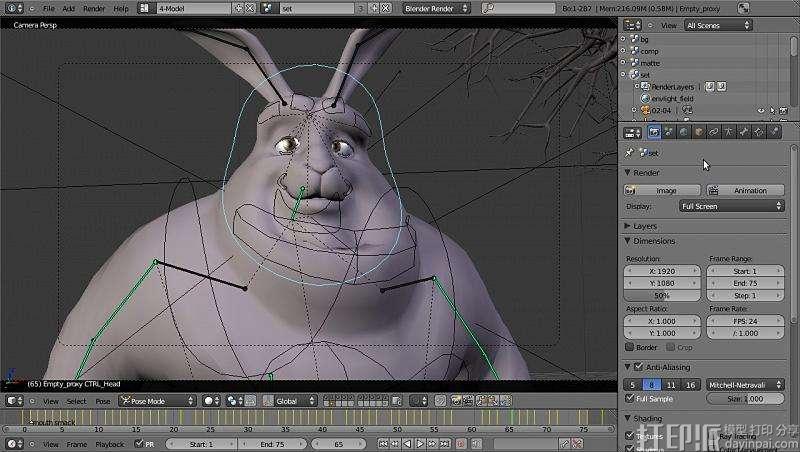800x452 pixels.
Task: Select the Armature data tab icon
Action: (729, 133)
